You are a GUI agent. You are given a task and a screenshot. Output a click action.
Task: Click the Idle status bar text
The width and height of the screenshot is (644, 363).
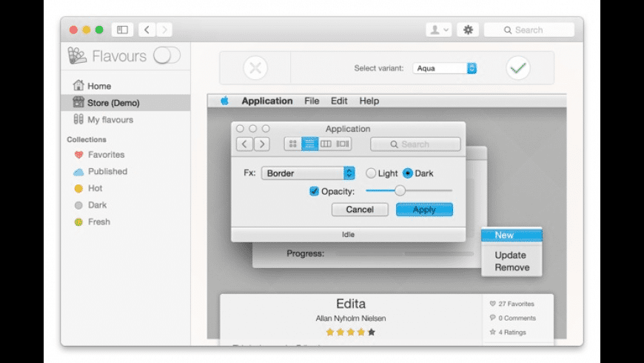coord(349,235)
